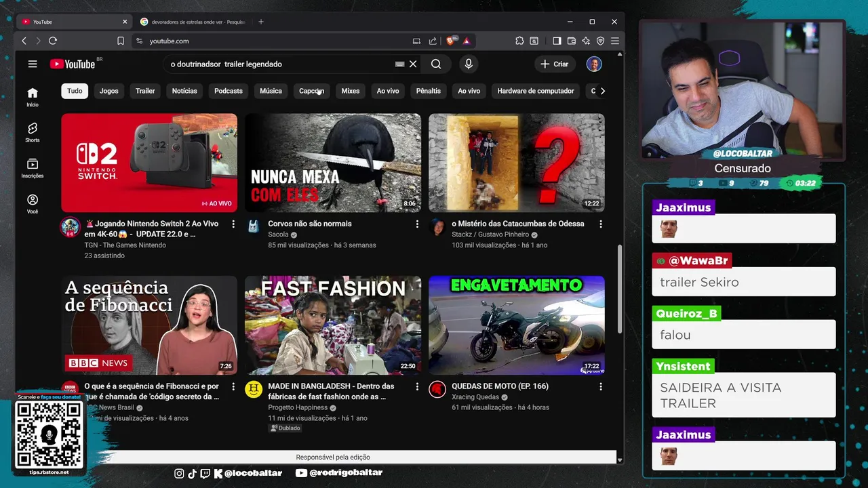The height and width of the screenshot is (488, 868).
Task: Open Brave Rewards triangle icon
Action: coord(467,41)
